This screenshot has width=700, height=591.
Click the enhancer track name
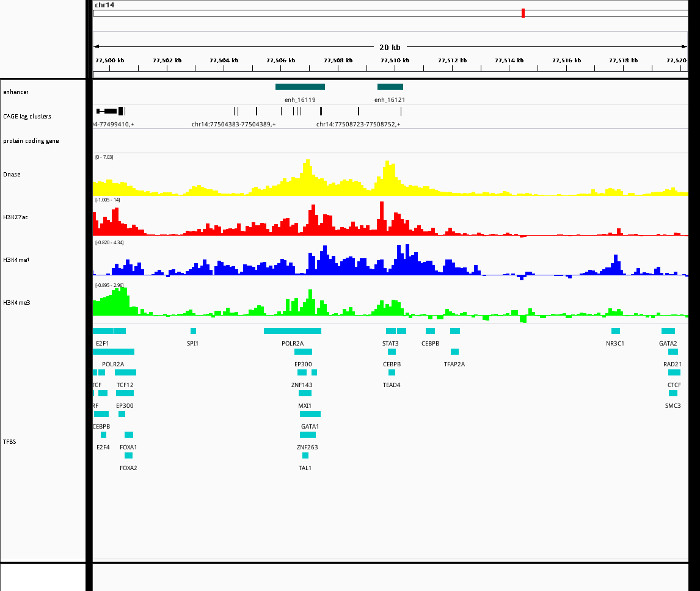(16, 92)
